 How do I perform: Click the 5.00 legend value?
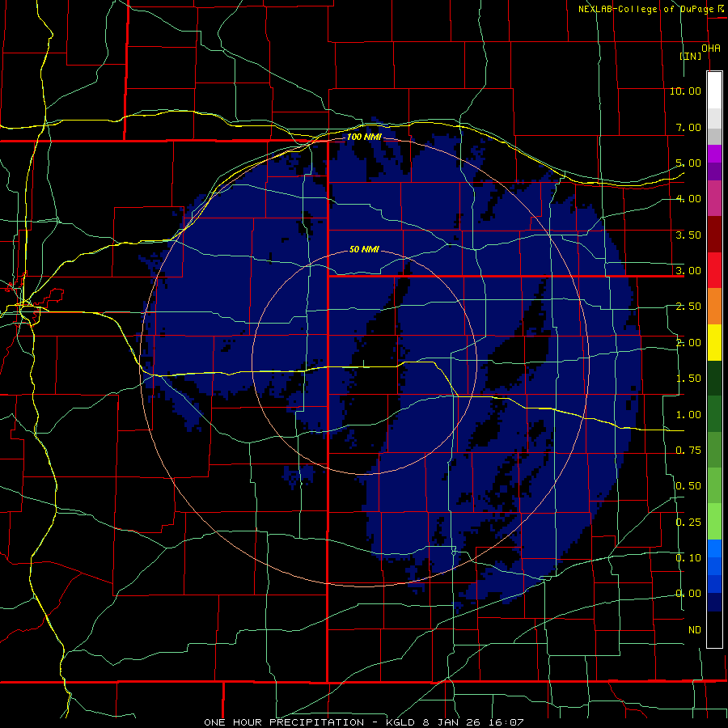click(688, 163)
